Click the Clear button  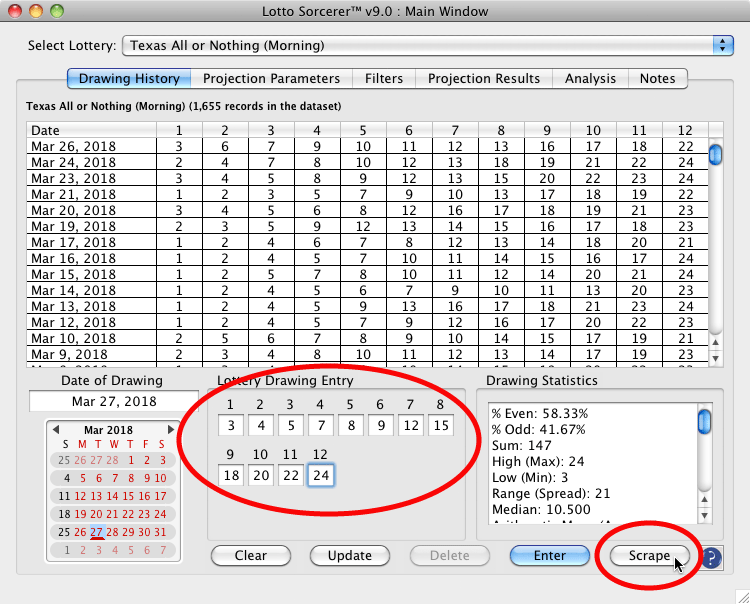[251, 556]
